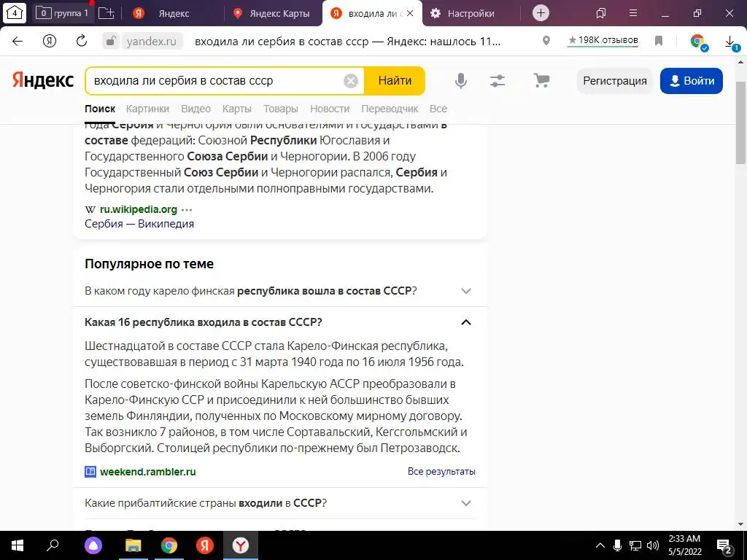
Task: Add a new tab group icon
Action: point(106,13)
